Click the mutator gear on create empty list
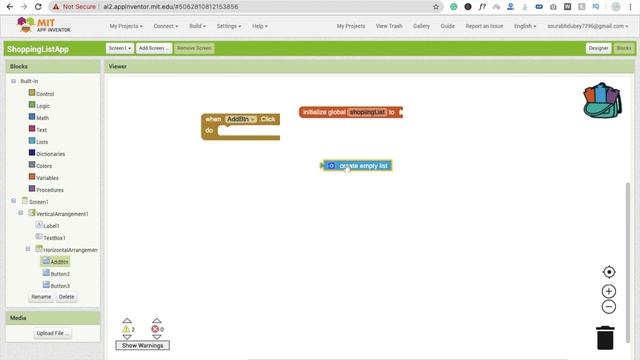This screenshot has height=360, width=640. [x=331, y=166]
